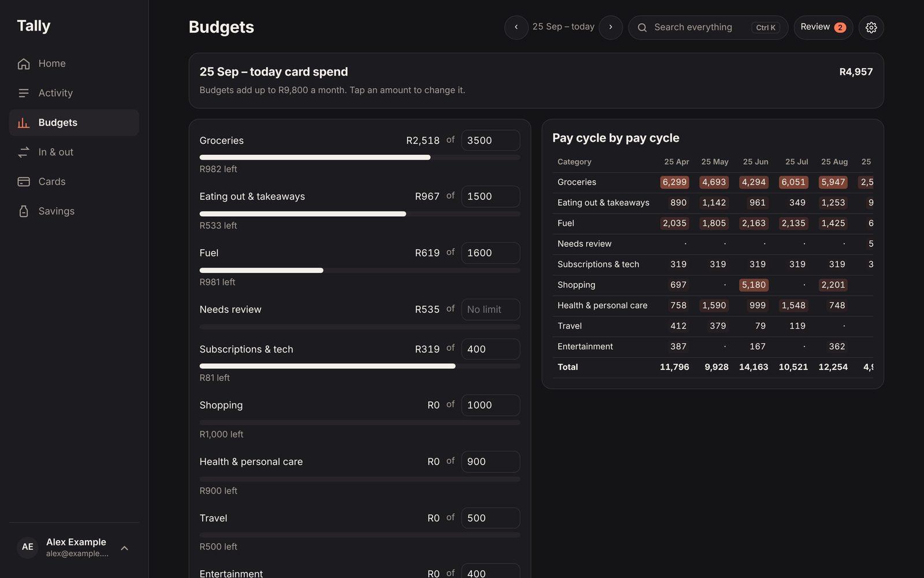Click Shopping 25 Jun cell 5,180
924x578 pixels.
pos(754,285)
